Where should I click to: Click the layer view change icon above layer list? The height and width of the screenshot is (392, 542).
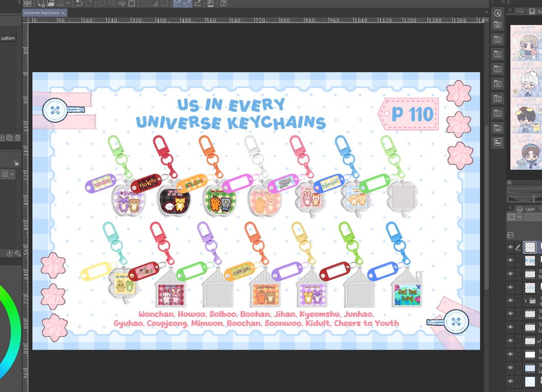coord(510,235)
